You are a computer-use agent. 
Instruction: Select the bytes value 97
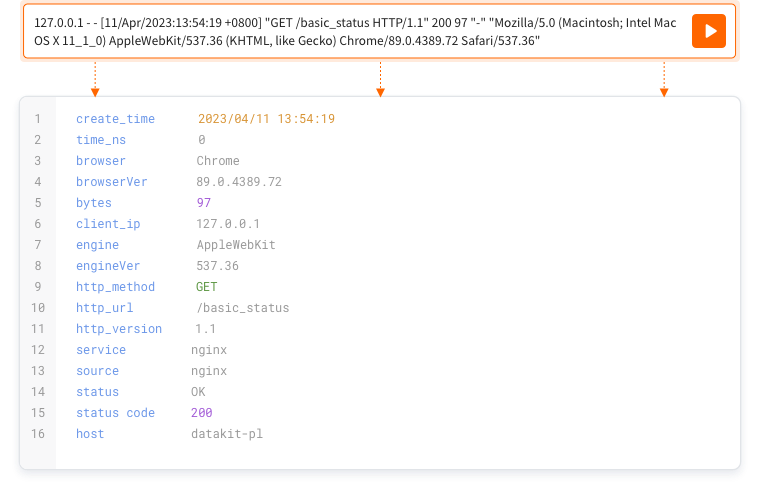tap(204, 203)
